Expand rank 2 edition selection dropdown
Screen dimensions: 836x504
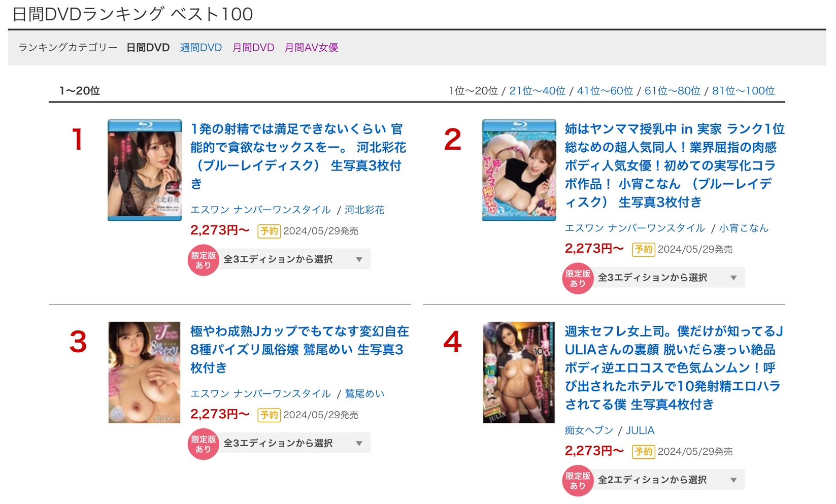pos(668,278)
